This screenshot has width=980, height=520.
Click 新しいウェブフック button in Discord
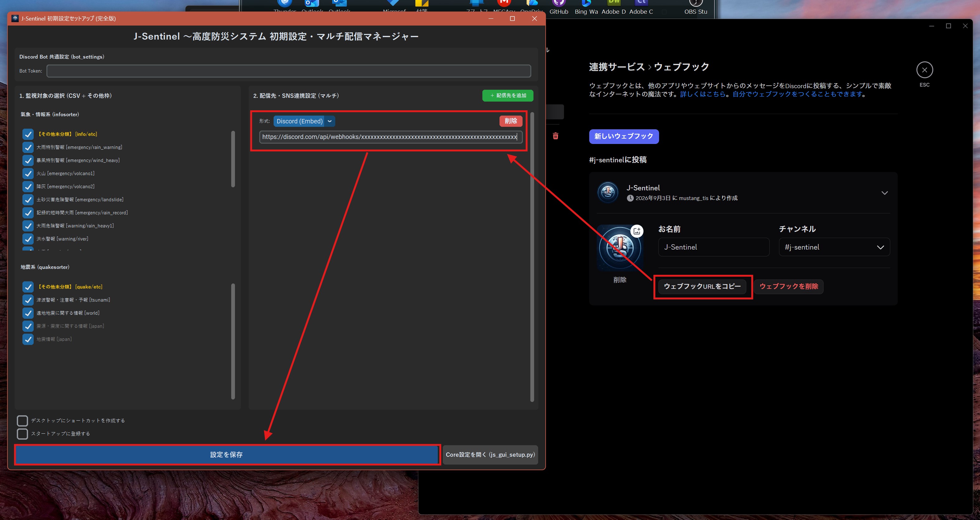(624, 136)
